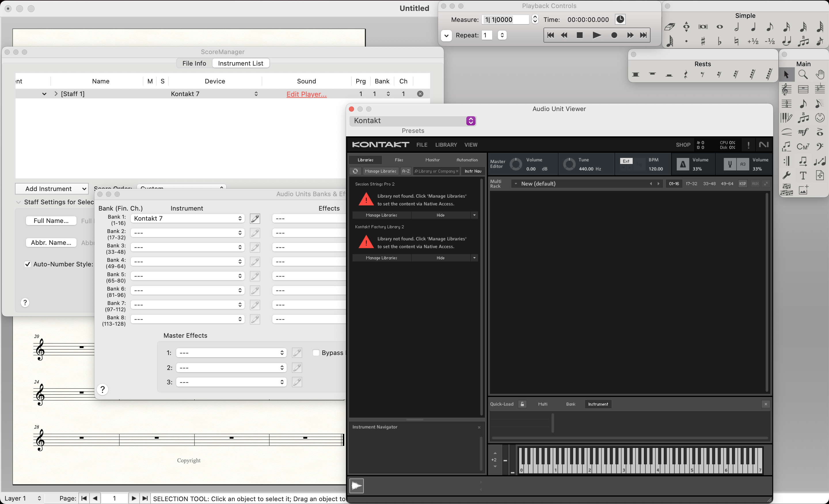The width and height of the screenshot is (829, 504).
Task: Pick the quarter rest in Rests palette
Action: pos(686,75)
